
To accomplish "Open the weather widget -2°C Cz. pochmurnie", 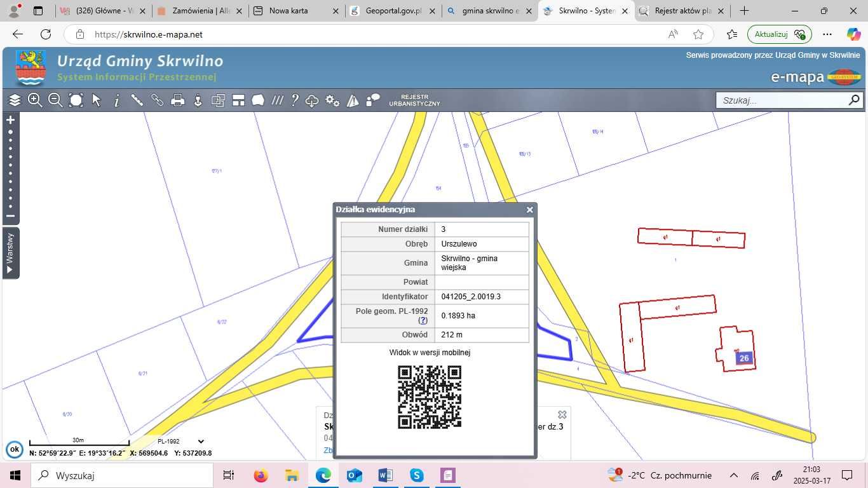I will [660, 475].
